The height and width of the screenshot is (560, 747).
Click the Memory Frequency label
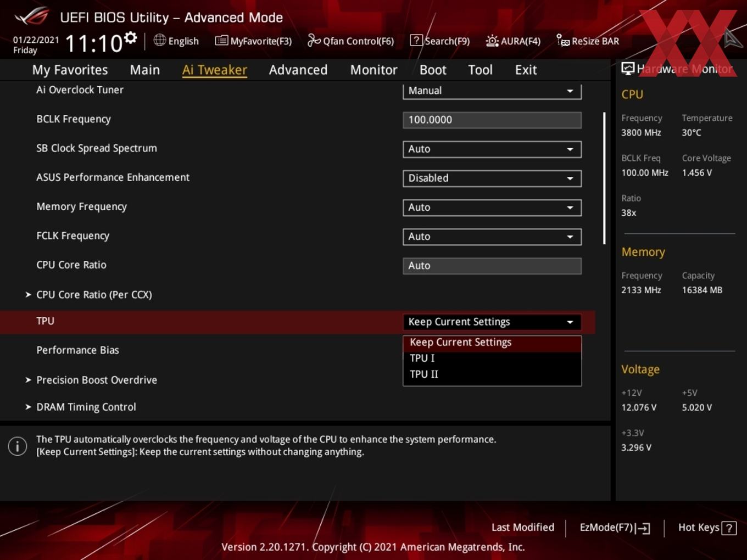[81, 207]
